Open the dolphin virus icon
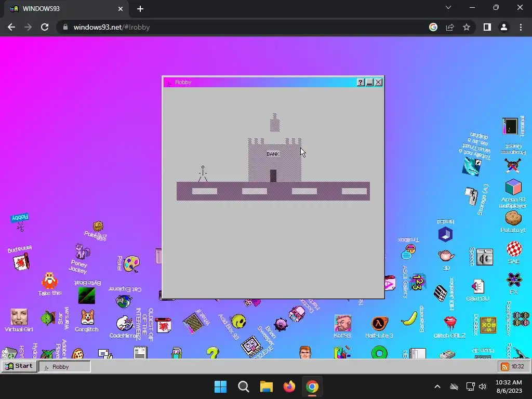 coord(472,167)
